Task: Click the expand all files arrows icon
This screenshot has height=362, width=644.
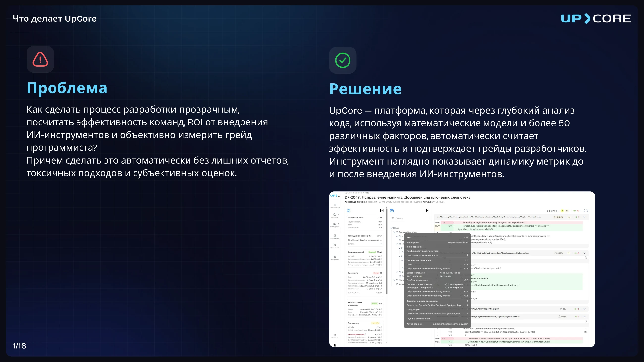Action: (584, 211)
